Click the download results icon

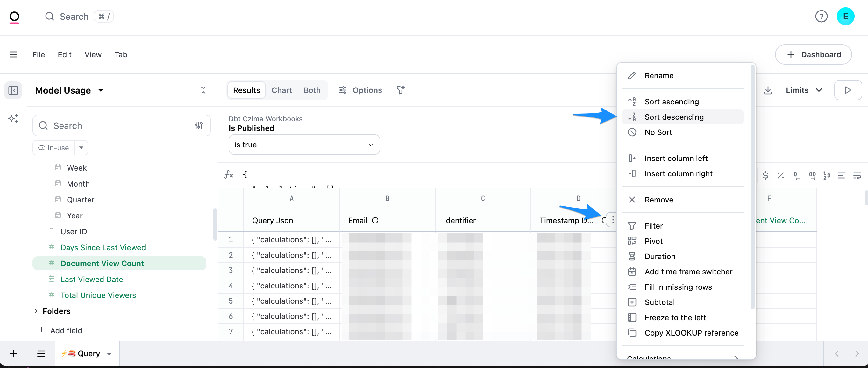pos(768,90)
